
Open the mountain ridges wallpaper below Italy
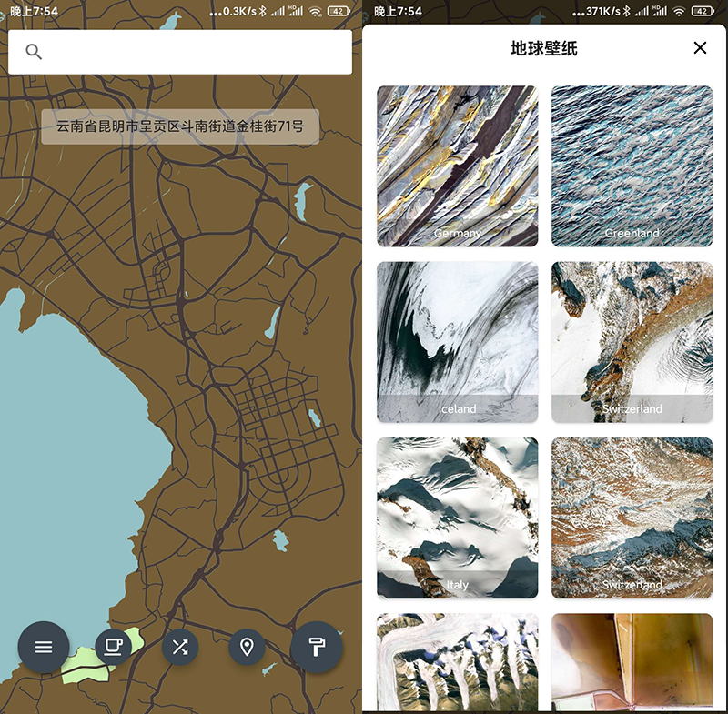coord(458,662)
